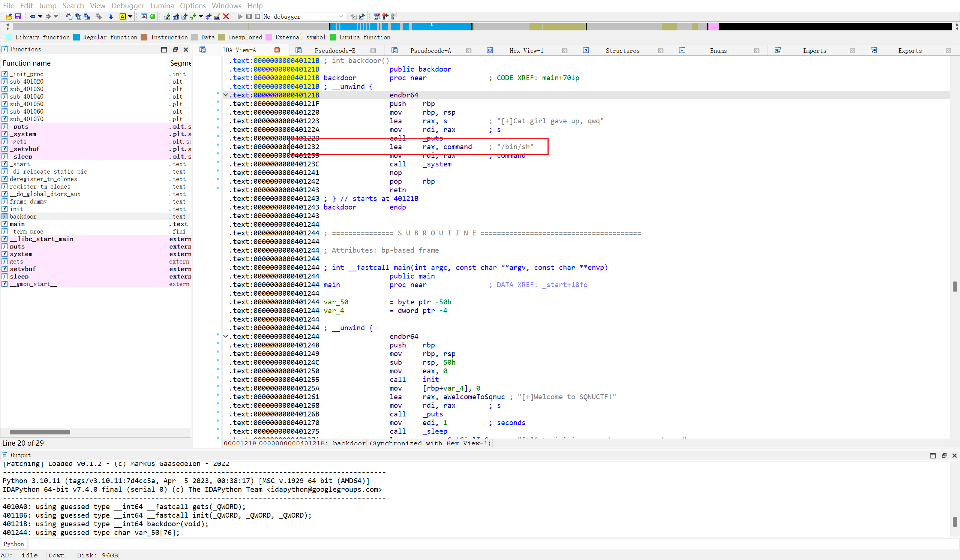Jump back with the blue left arrow
960x560 pixels.
(32, 16)
